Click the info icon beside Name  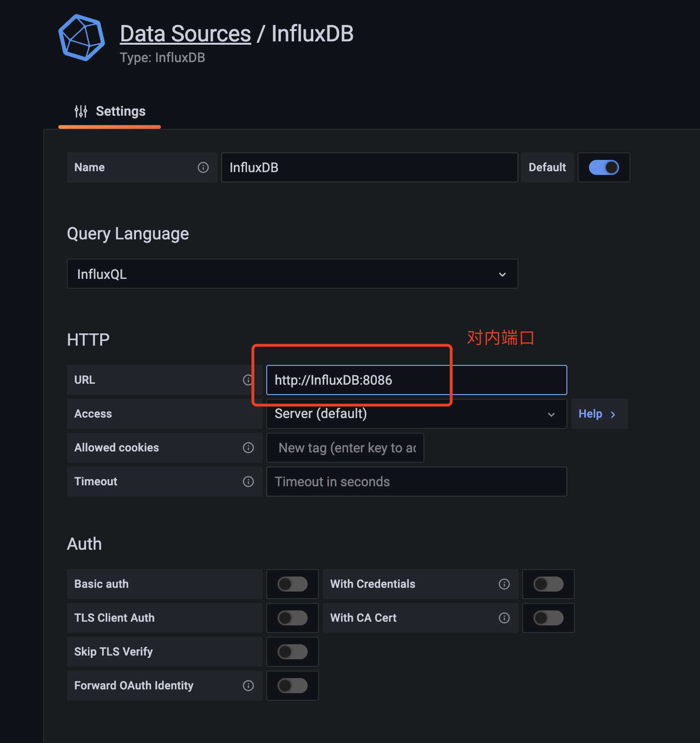pos(203,167)
